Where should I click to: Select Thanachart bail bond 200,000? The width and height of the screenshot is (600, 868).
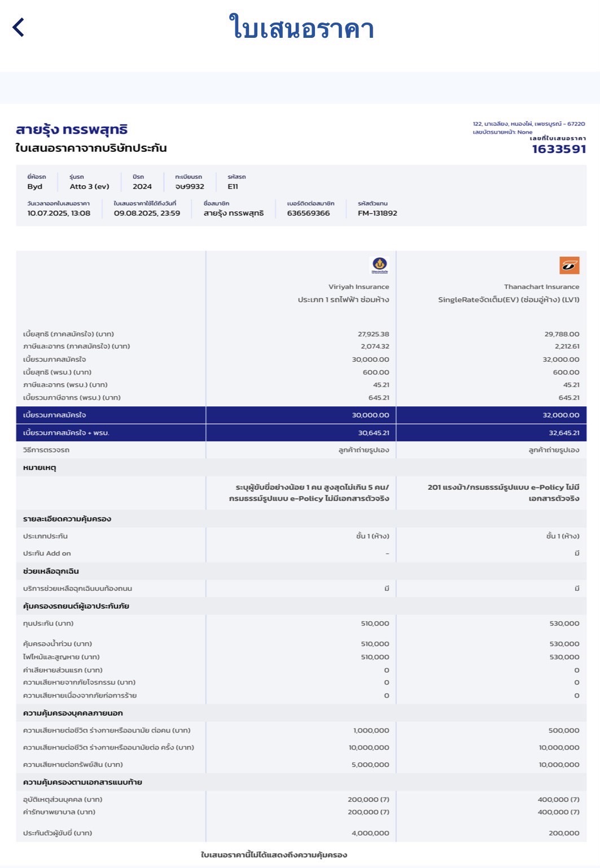[x=564, y=833]
